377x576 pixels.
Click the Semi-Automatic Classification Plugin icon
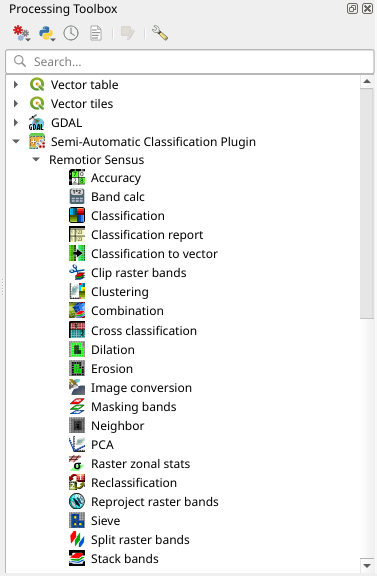coord(37,142)
